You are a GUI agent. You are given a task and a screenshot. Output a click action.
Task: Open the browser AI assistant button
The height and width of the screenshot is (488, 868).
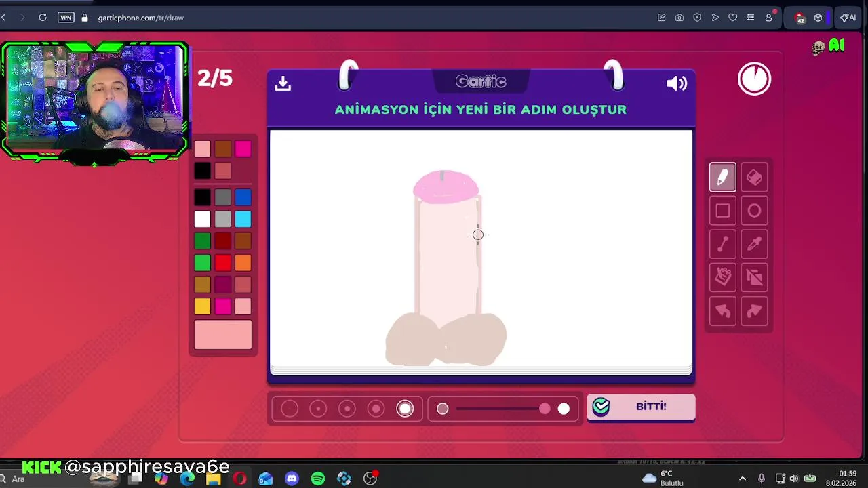(x=848, y=18)
